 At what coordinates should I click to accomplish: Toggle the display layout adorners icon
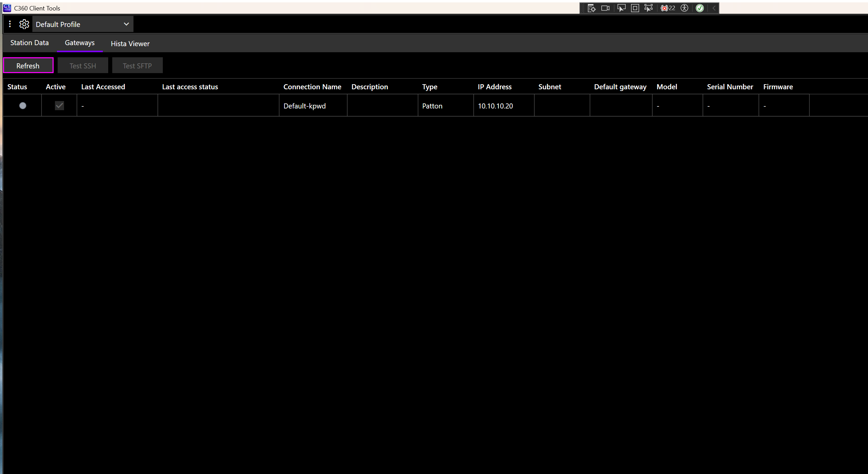(635, 8)
